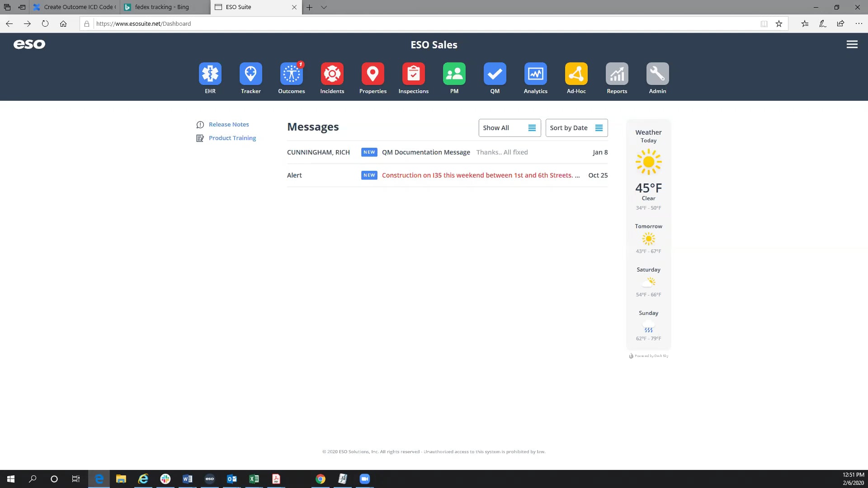Open the Product Training link
The image size is (868, 488).
[x=232, y=138]
